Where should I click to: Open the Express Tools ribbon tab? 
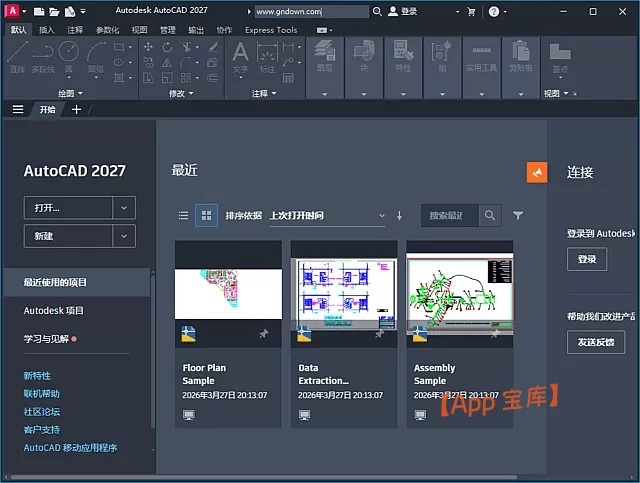[271, 30]
